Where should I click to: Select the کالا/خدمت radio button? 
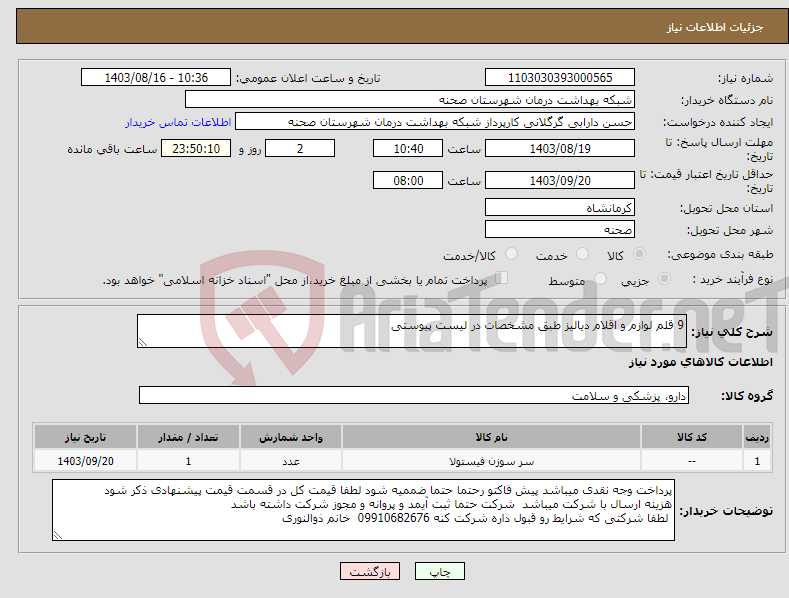[x=511, y=254]
